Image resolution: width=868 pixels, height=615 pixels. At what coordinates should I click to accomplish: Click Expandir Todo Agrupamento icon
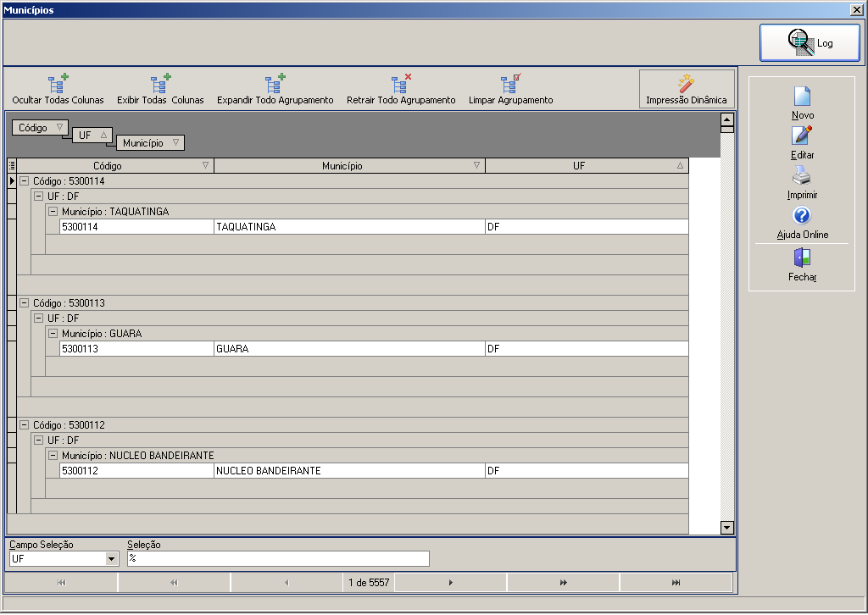click(275, 84)
